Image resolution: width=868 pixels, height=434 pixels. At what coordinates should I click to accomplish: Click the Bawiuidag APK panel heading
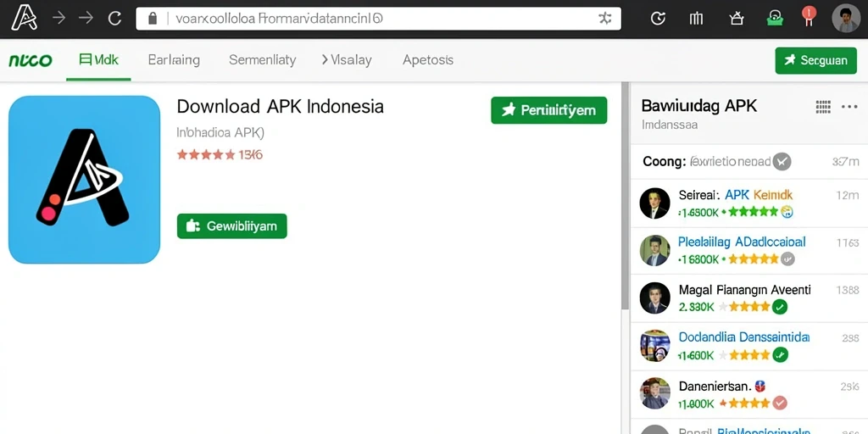(699, 106)
